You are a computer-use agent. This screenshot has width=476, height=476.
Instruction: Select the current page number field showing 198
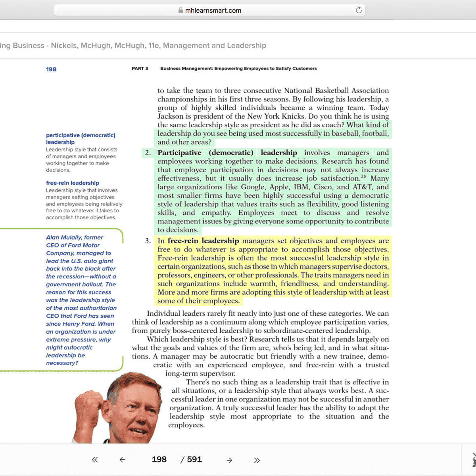click(x=159, y=459)
